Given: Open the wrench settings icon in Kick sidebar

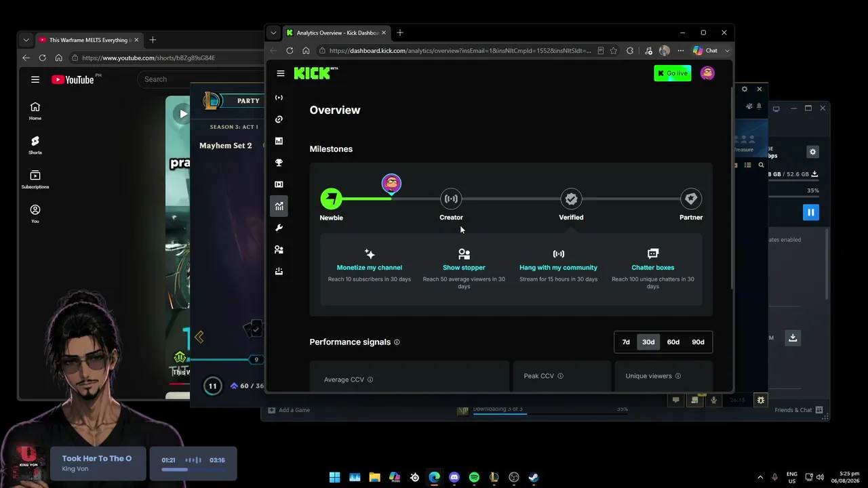Looking at the screenshot, I should coord(279,228).
